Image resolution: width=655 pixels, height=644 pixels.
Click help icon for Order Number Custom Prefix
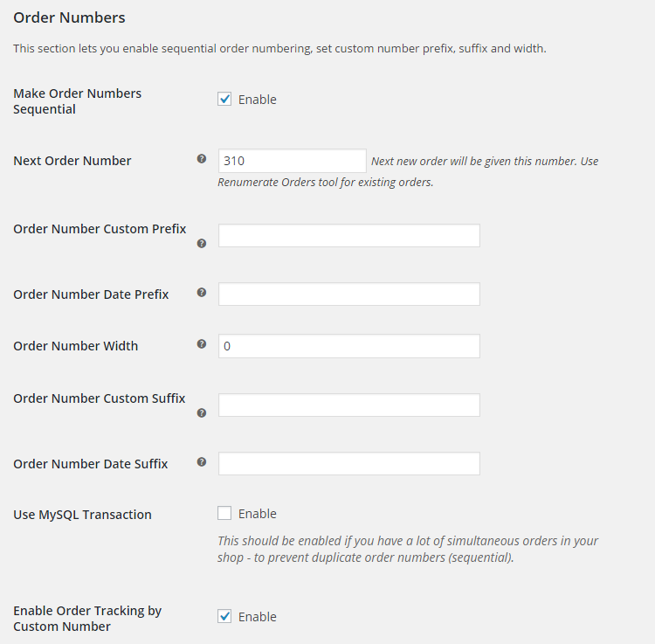click(202, 244)
